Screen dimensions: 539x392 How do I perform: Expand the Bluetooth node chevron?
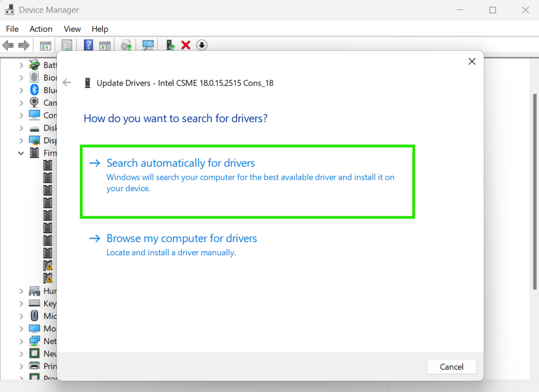click(x=21, y=90)
